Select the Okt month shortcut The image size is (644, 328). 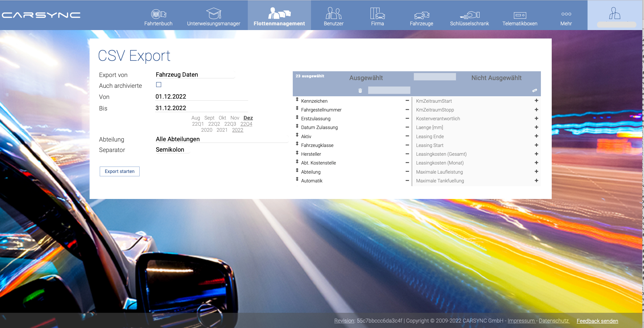(x=222, y=118)
